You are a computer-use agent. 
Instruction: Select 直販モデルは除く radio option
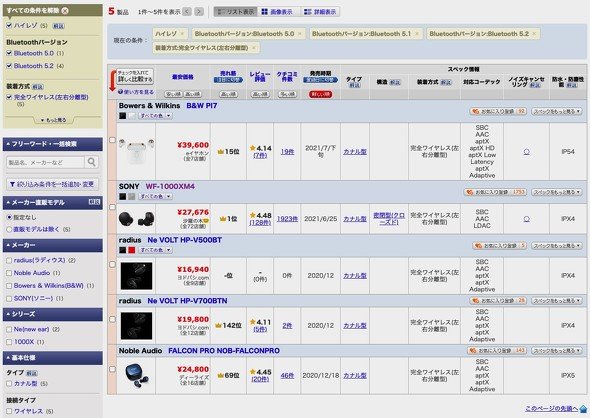(9, 229)
